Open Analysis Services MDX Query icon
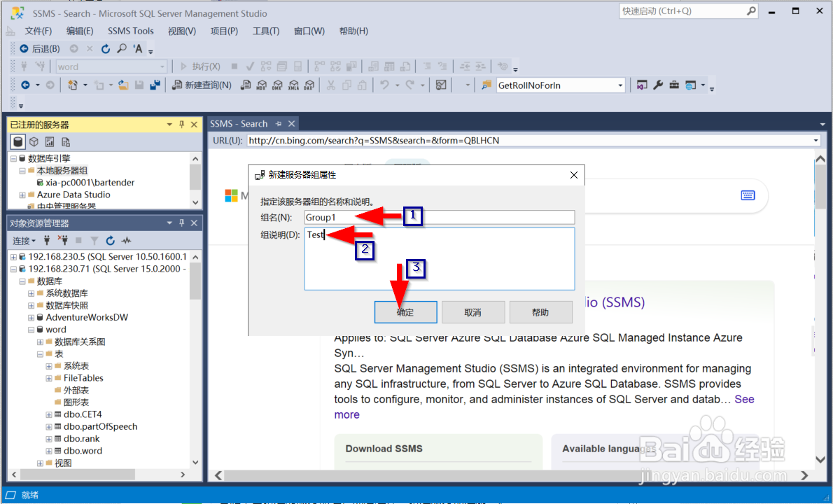Viewport: 833px width, 504px height. (x=261, y=85)
